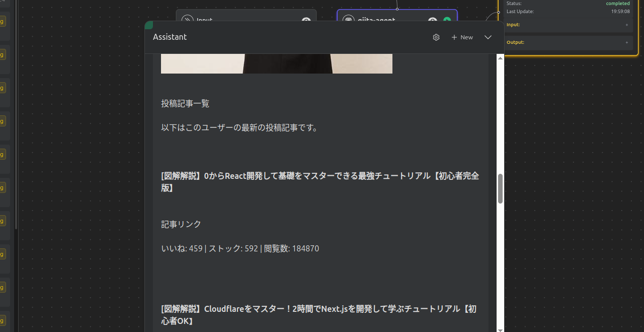
Task: Open the React tutorial article title
Action: click(319, 181)
